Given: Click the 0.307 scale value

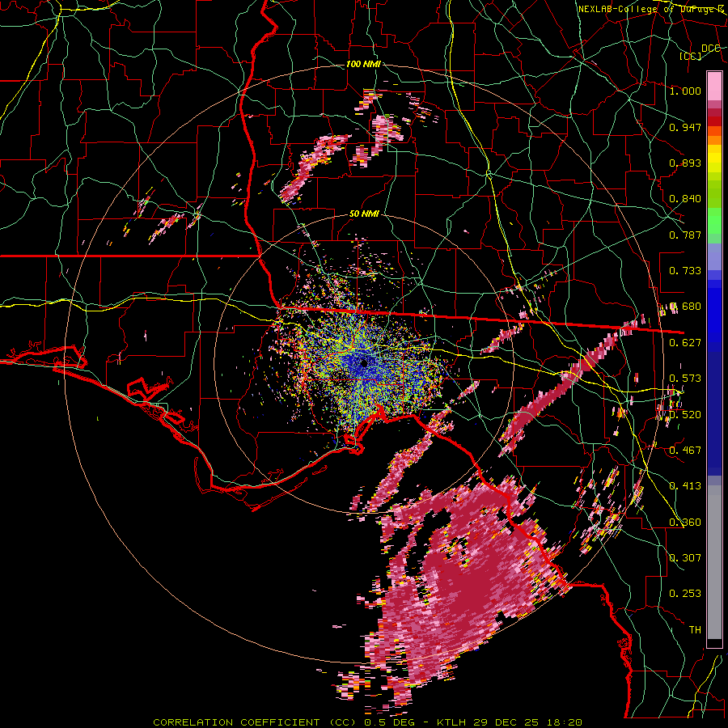Looking at the screenshot, I should point(685,558).
